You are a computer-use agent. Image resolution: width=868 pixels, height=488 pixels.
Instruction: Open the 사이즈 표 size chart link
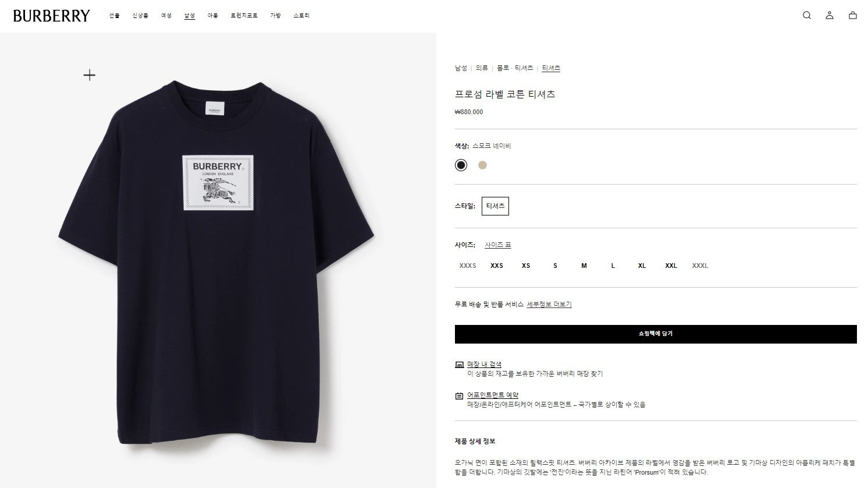pyautogui.click(x=497, y=245)
